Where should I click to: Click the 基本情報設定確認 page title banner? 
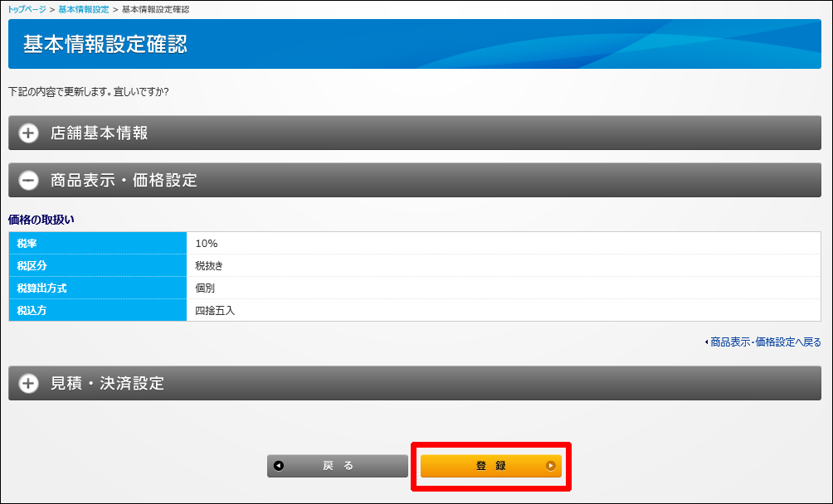[x=415, y=44]
